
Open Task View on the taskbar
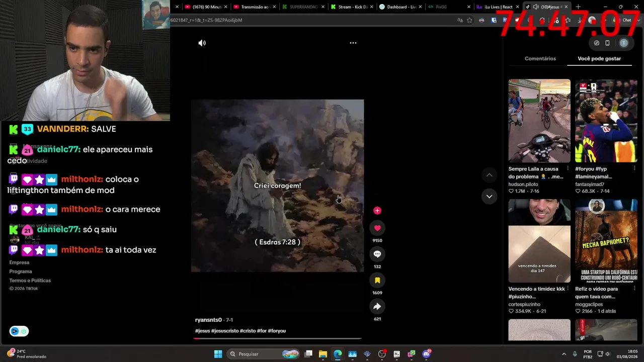(308, 354)
